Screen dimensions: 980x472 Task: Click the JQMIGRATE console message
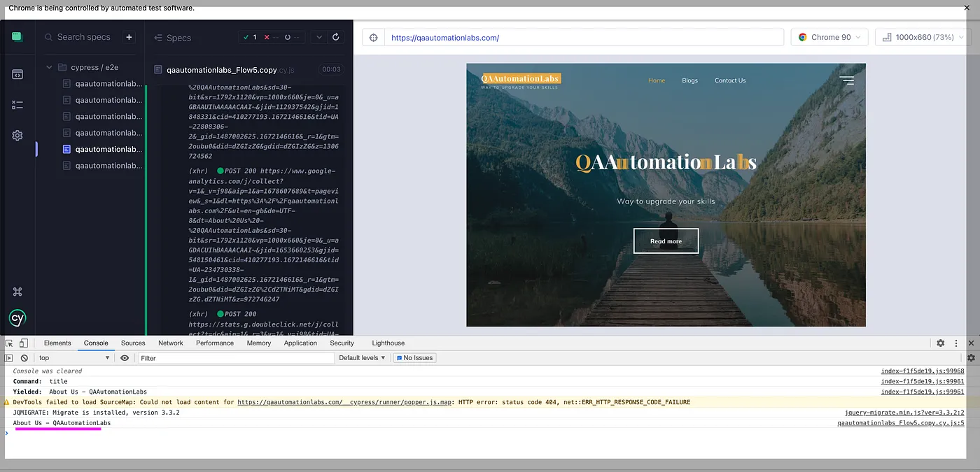[96, 413]
